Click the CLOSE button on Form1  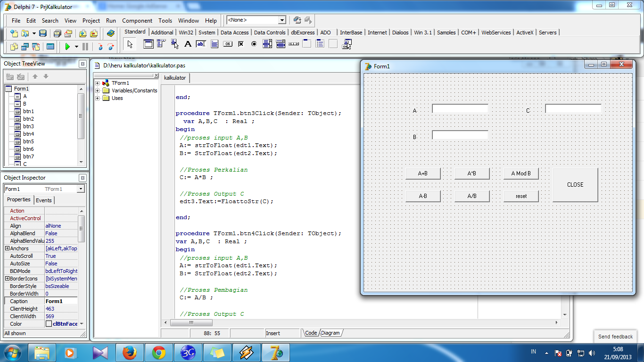[575, 185]
